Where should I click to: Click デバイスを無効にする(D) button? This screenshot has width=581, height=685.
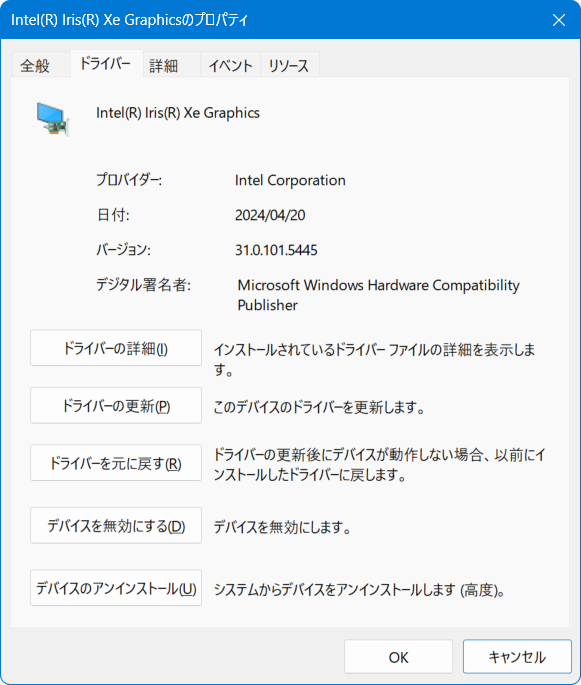116,526
